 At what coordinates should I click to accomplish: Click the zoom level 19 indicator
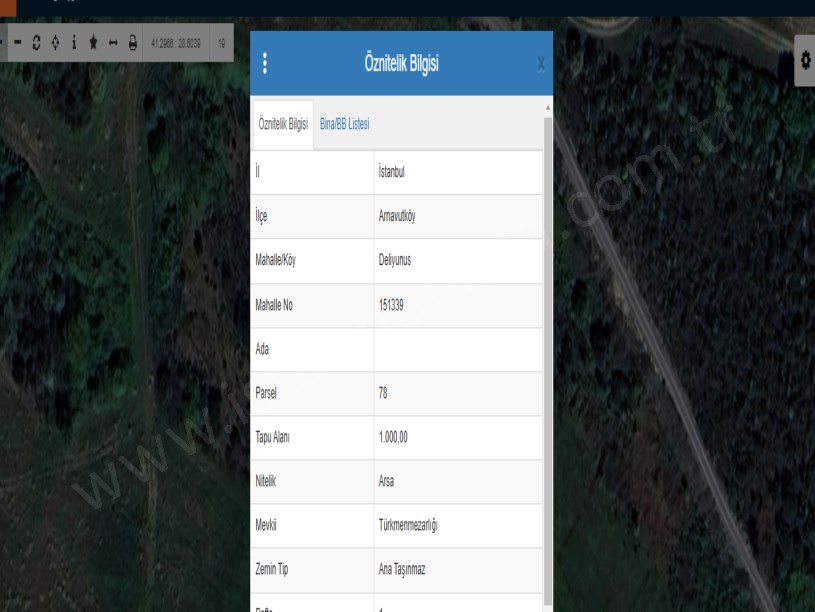pos(220,44)
